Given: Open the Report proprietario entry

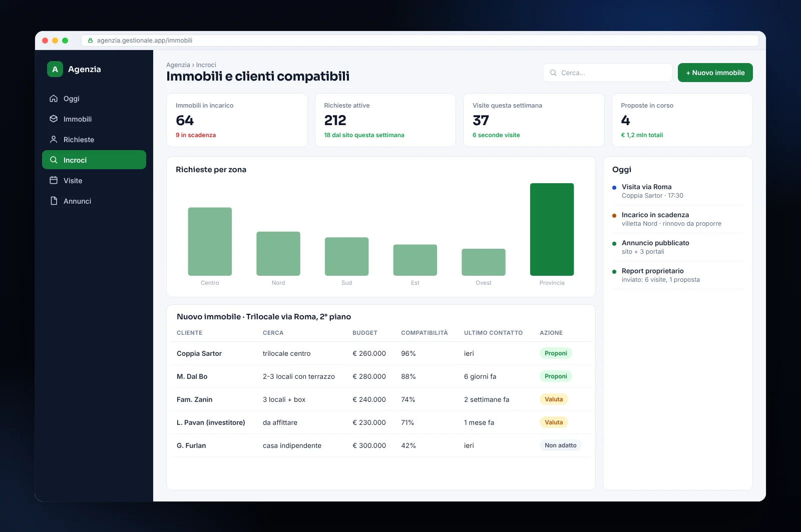Looking at the screenshot, I should pyautogui.click(x=677, y=275).
